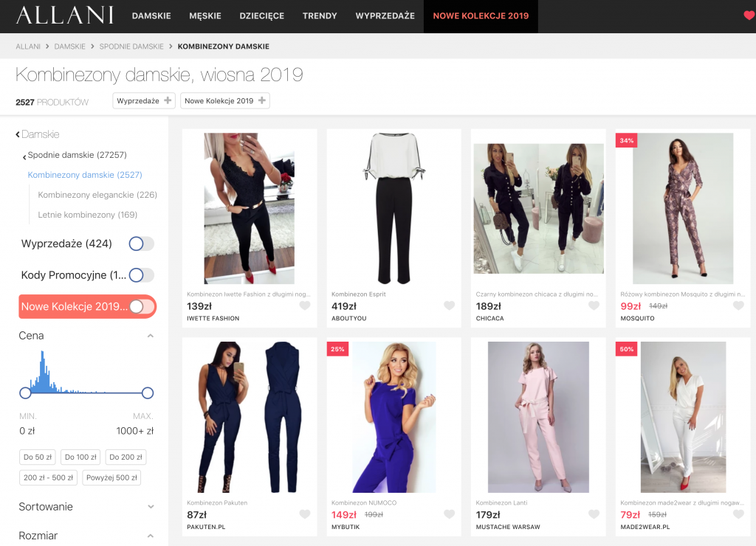This screenshot has height=546, width=756.
Task: Open the ALLANI logo home link
Action: 65,15
